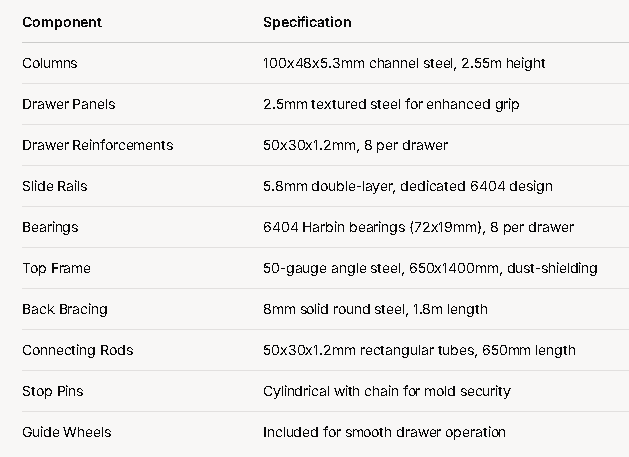Select the Slide Rails row label
This screenshot has width=629, height=457.
tap(55, 186)
